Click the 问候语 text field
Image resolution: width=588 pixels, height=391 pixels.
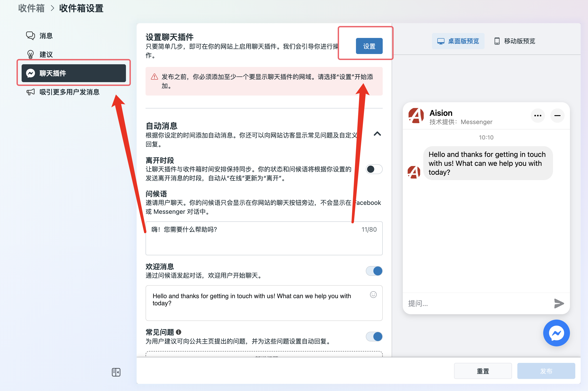(x=264, y=238)
